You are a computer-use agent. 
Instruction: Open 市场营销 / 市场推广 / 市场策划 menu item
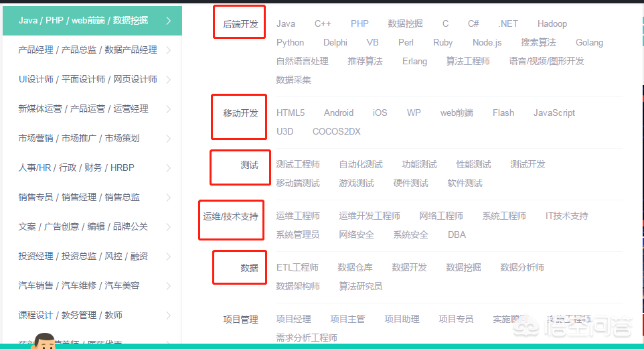(79, 138)
